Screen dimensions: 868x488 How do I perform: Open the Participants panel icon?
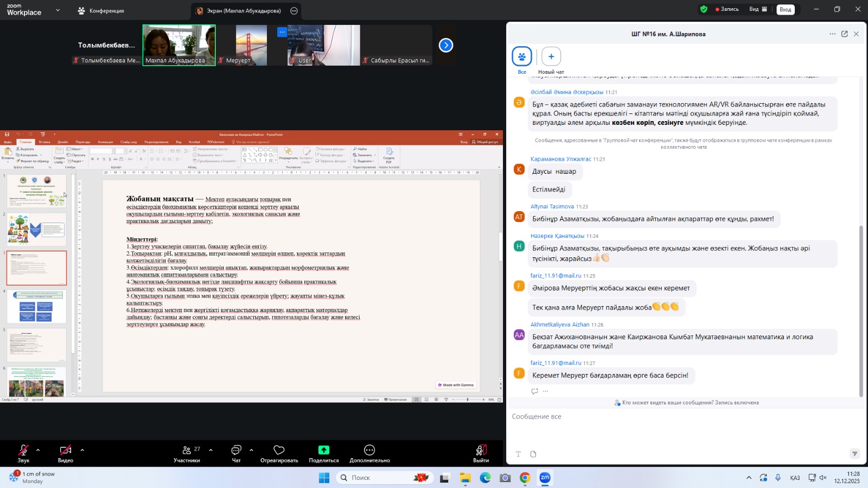pyautogui.click(x=187, y=451)
